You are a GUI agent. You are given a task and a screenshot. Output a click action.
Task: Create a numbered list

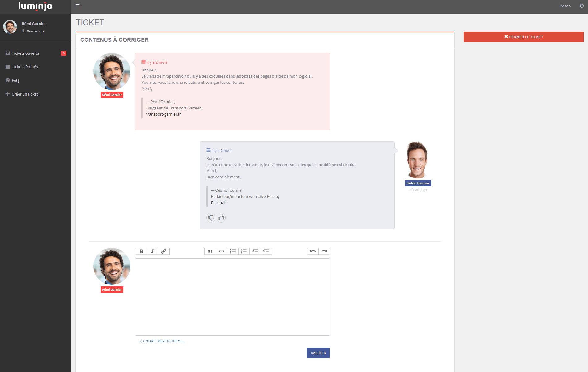click(244, 251)
